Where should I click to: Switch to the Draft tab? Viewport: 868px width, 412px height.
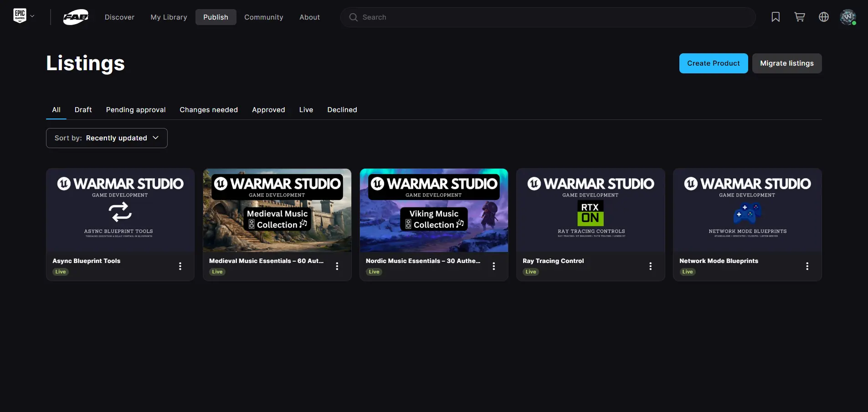click(83, 110)
